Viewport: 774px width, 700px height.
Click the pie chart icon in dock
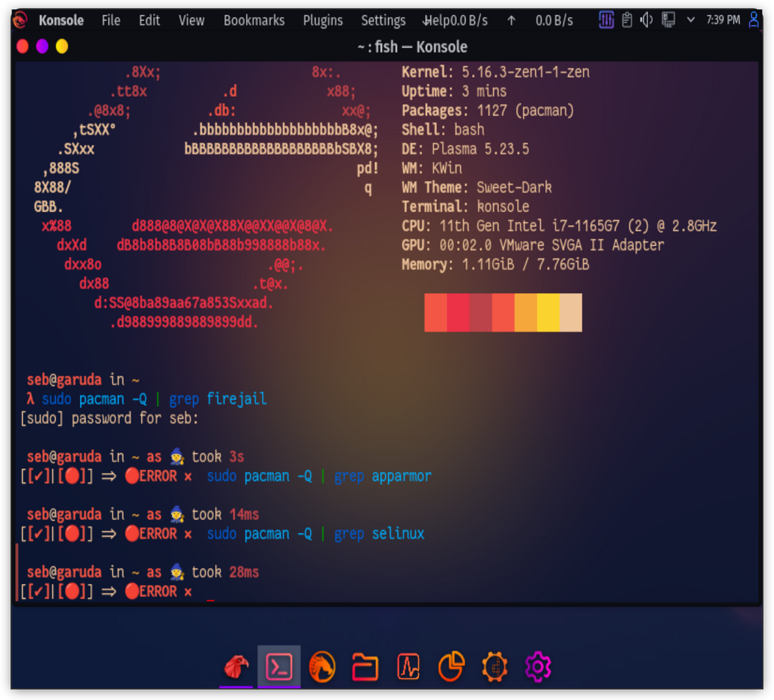(451, 667)
